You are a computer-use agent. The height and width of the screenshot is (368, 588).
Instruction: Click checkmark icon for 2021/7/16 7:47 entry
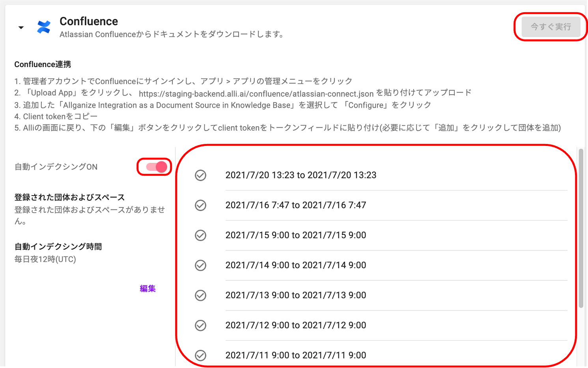click(201, 205)
